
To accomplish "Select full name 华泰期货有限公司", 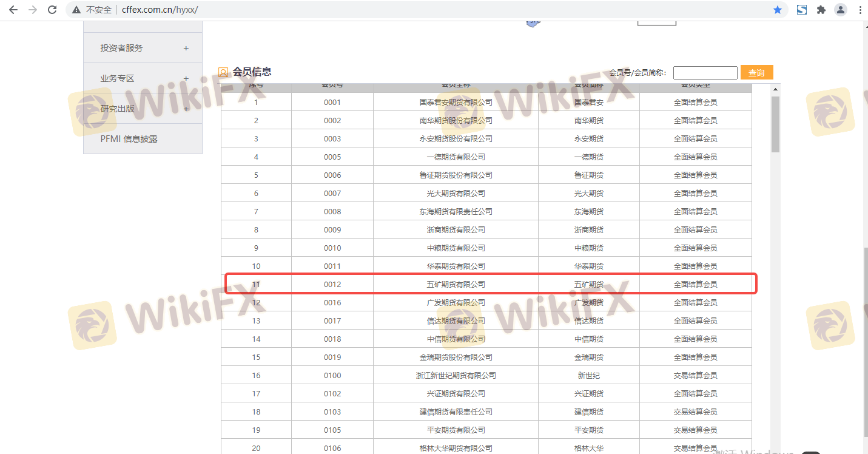I will click(x=456, y=266).
